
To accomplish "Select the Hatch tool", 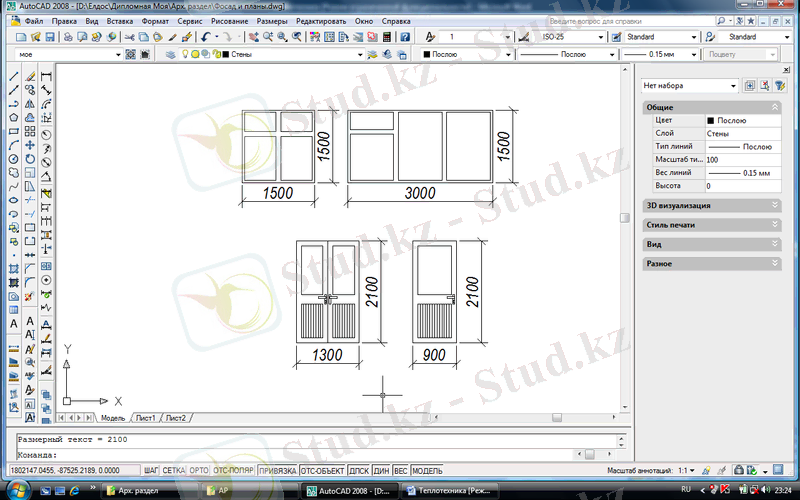I will (x=14, y=269).
